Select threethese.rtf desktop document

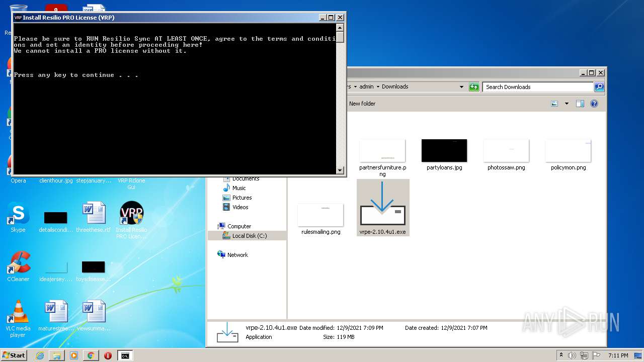coord(93,217)
